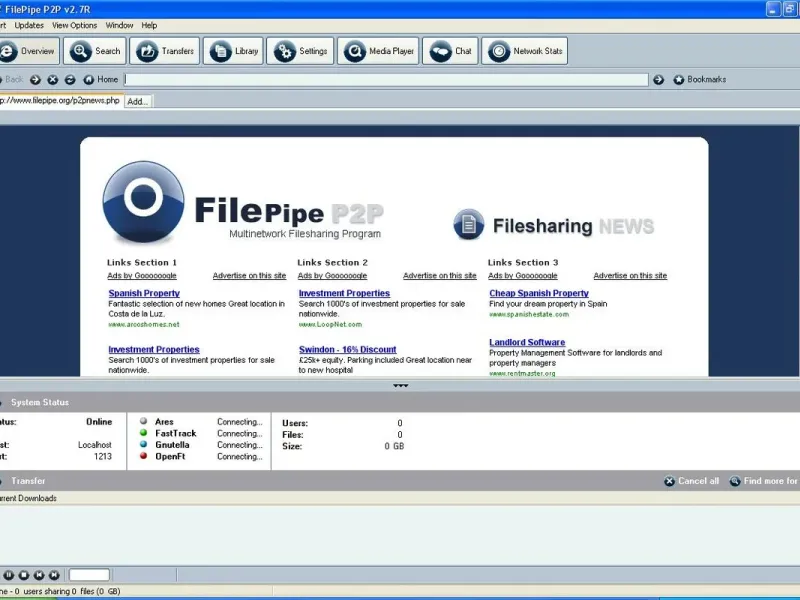This screenshot has width=800, height=600.
Task: Launch the Media Player section
Action: [x=378, y=51]
